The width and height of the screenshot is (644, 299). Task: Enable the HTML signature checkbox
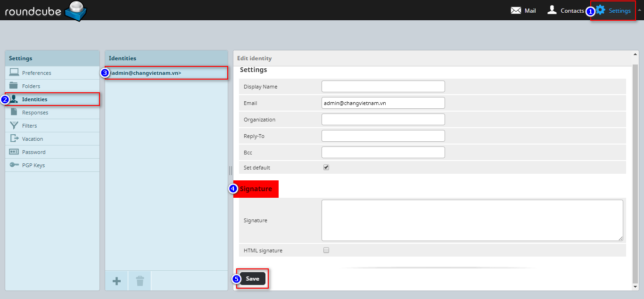coord(326,251)
